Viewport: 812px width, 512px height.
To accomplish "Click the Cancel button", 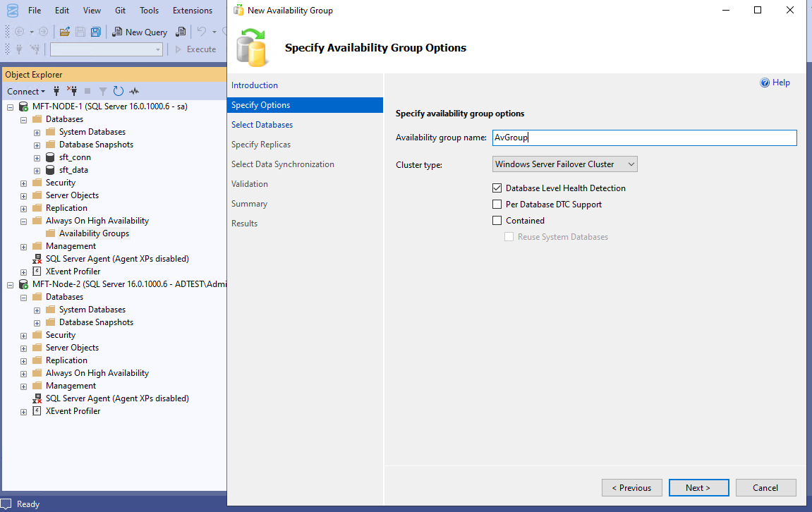I will tap(765, 487).
